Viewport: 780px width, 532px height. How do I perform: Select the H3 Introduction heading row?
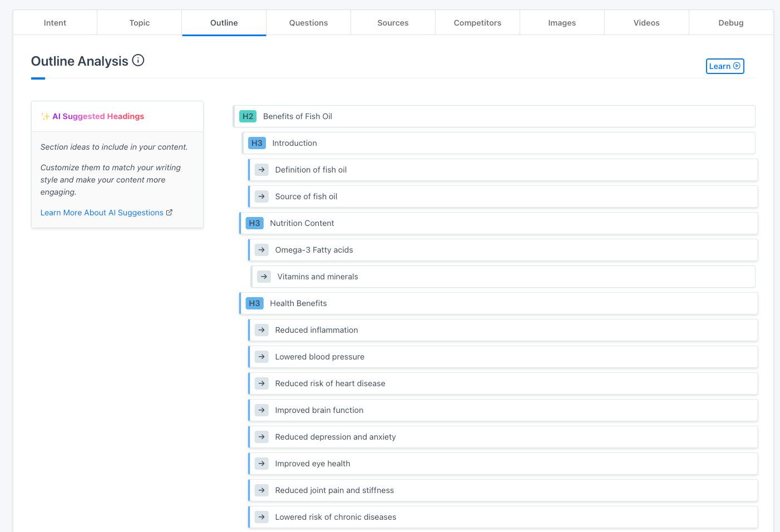pyautogui.click(x=498, y=143)
